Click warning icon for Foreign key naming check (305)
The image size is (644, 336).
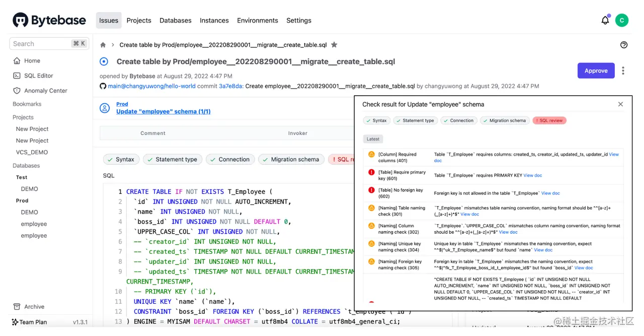[x=371, y=261]
